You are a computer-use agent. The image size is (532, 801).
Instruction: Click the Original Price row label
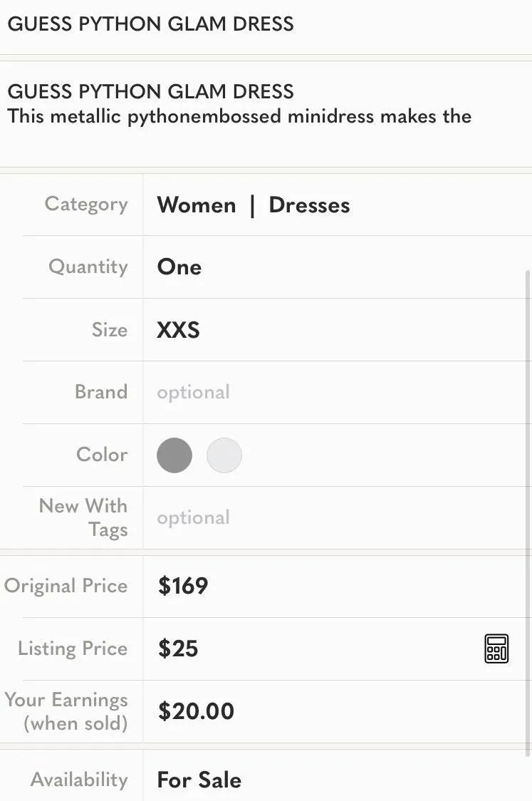pyautogui.click(x=66, y=586)
